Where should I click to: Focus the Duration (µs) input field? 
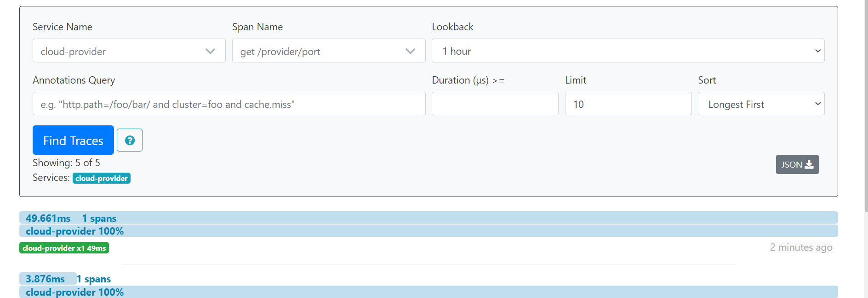coord(495,104)
